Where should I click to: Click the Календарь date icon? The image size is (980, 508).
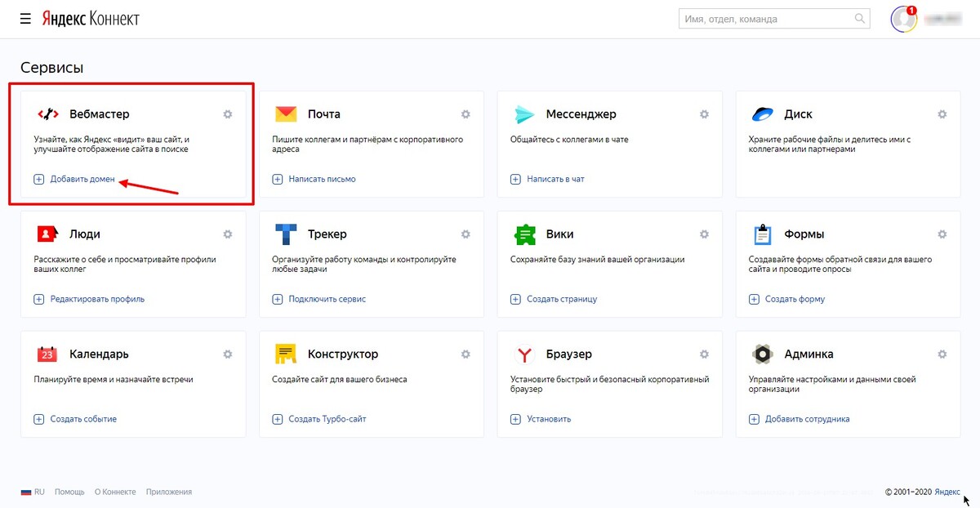47,354
